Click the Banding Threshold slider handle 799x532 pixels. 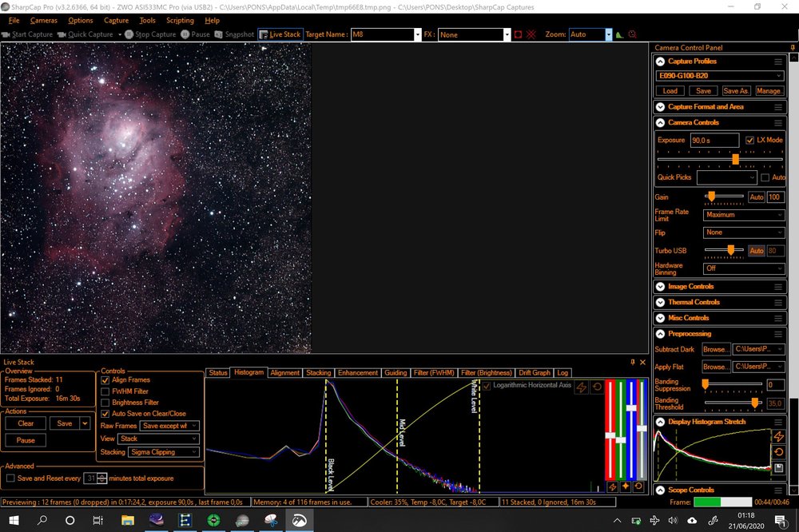pos(754,403)
